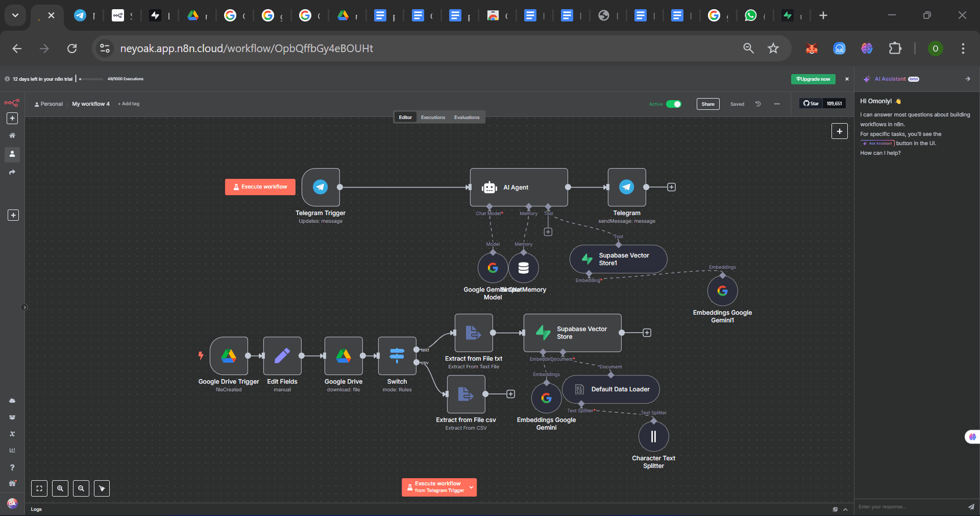Tidy up the workflow nodes

(x=102, y=488)
